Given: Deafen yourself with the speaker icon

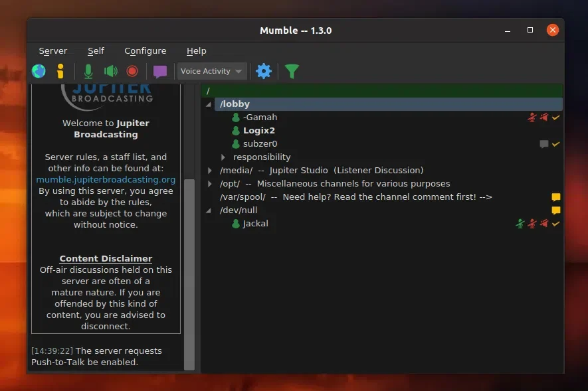Looking at the screenshot, I should click(x=111, y=71).
